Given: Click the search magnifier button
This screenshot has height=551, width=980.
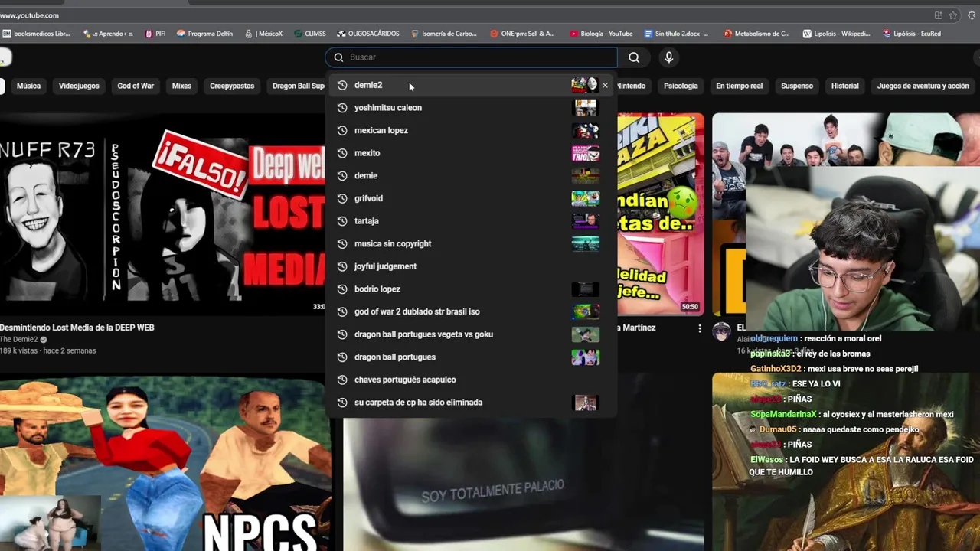Looking at the screenshot, I should click(634, 57).
